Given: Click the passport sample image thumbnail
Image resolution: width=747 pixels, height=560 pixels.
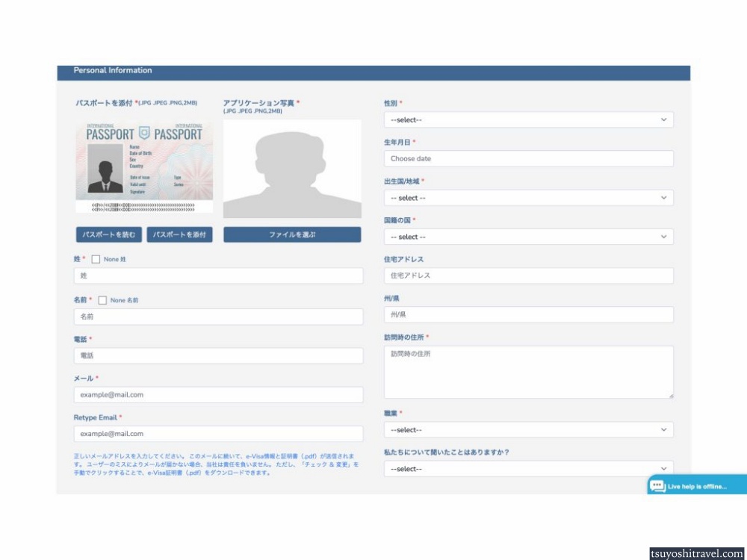Looking at the screenshot, I should tap(144, 167).
